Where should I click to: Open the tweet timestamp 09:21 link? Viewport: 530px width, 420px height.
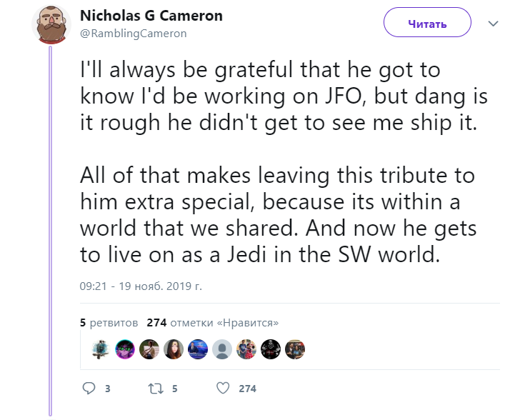click(x=141, y=286)
